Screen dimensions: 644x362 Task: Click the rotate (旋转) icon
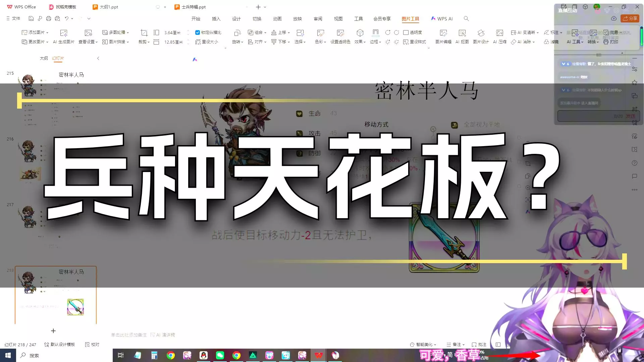(x=237, y=33)
